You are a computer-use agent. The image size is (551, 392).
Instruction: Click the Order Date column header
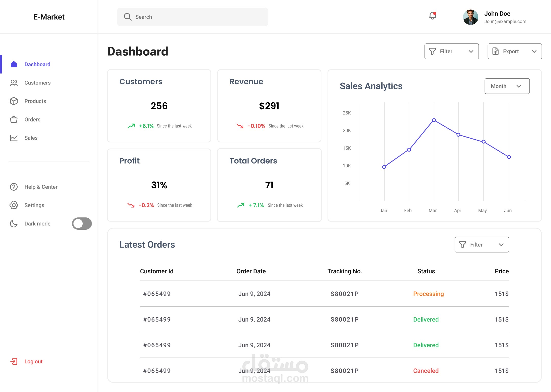[251, 271]
